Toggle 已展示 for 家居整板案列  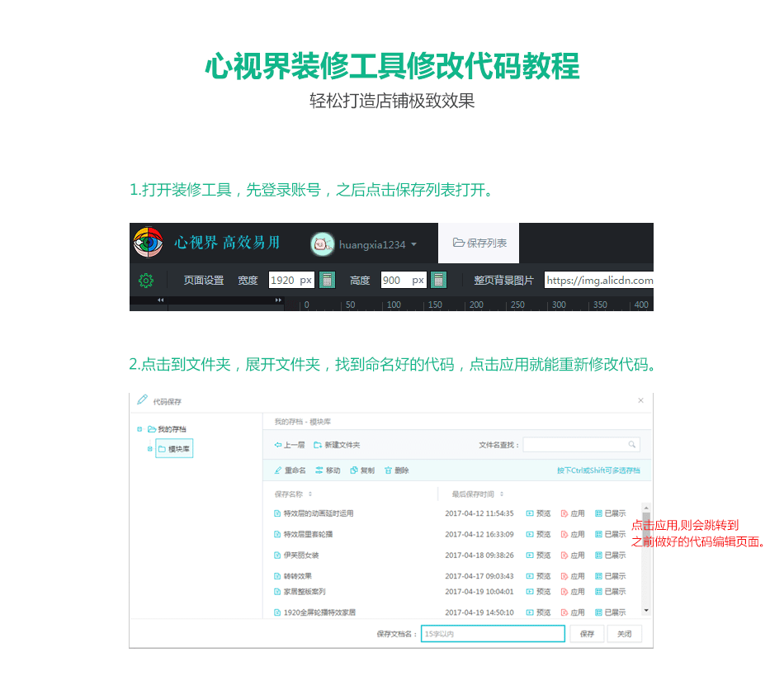[x=611, y=592]
